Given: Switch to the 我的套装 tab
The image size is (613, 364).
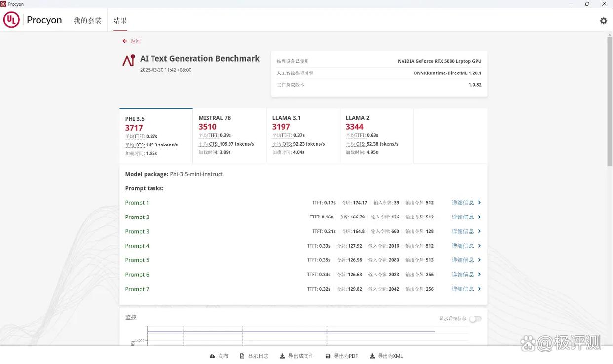Looking at the screenshot, I should coord(88,21).
